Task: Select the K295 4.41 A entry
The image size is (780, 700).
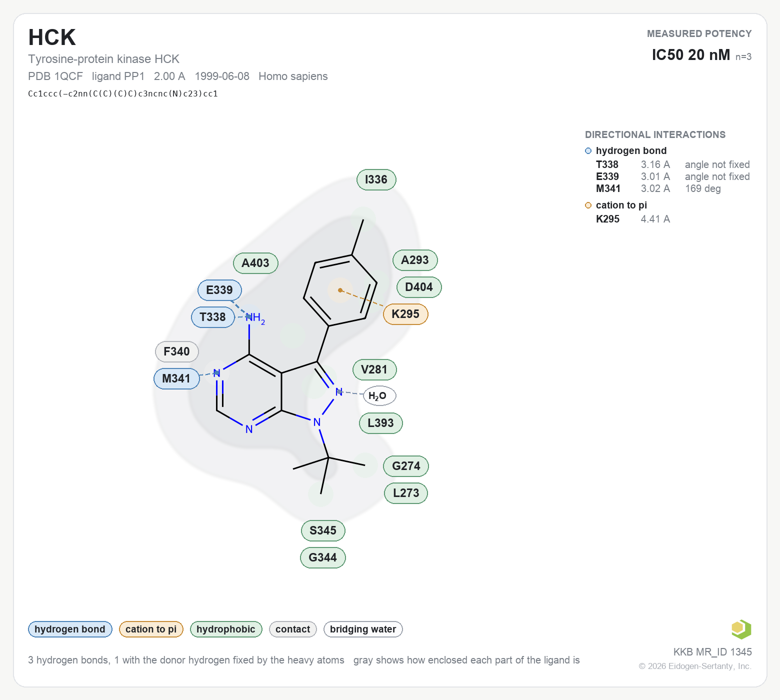Action: (x=633, y=219)
